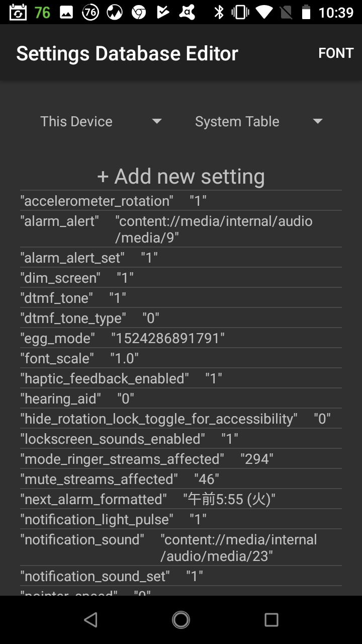362x644 pixels.
Task: Edit the accelerometer_rotation setting row
Action: click(x=181, y=200)
